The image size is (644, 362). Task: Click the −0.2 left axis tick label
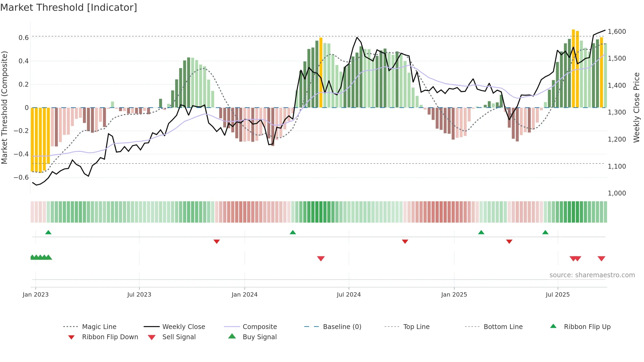click(x=21, y=131)
